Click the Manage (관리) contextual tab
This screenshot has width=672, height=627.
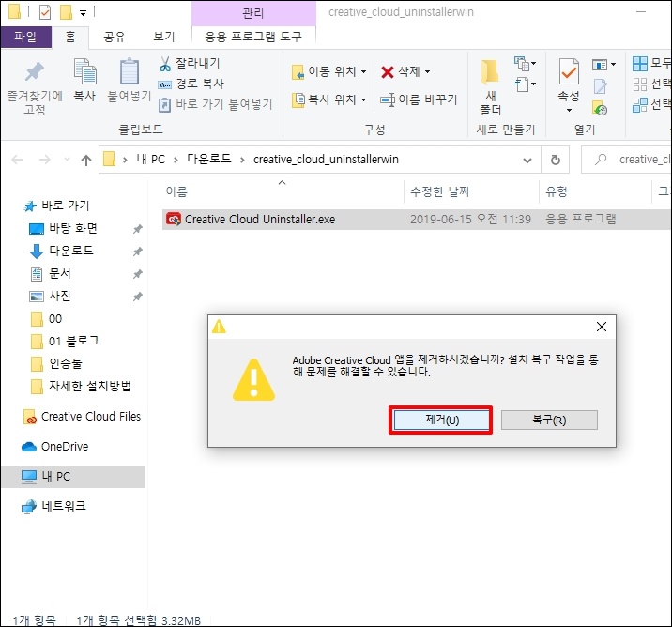pyautogui.click(x=253, y=13)
